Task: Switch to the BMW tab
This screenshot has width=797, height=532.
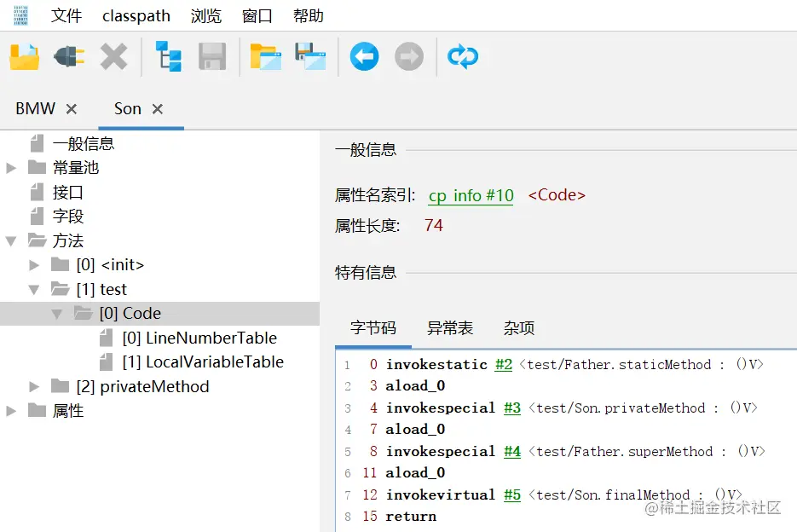Action: 35,109
